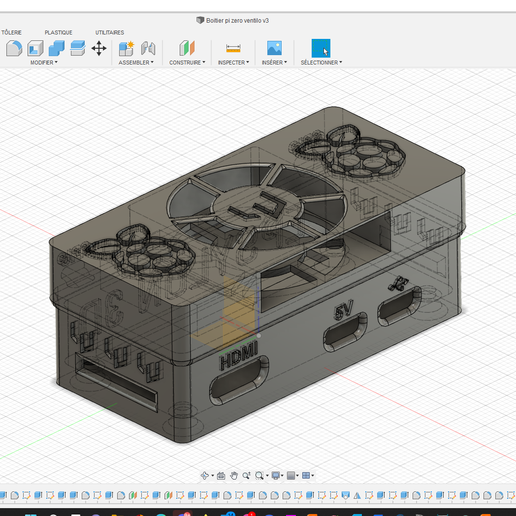Click the Grid and Snaps gray square icon
This screenshot has height=516, width=516.
pyautogui.click(x=291, y=475)
